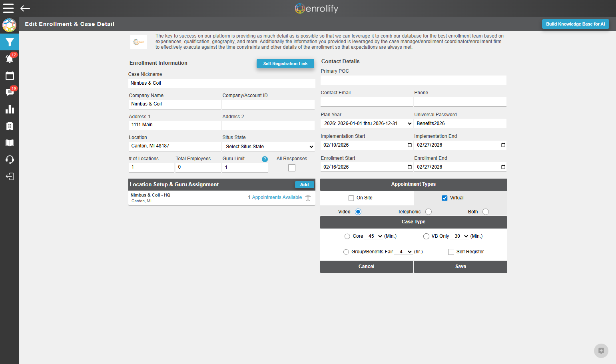Screen dimensions: 616x364
Task: Open the Situs State dropdown
Action: tap(268, 147)
